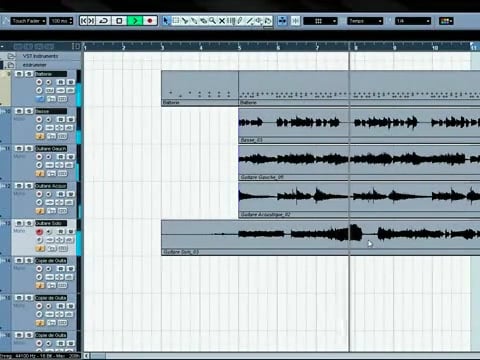This screenshot has height=360, width=480.
Task: Select the Line tool
Action: coord(249,21)
